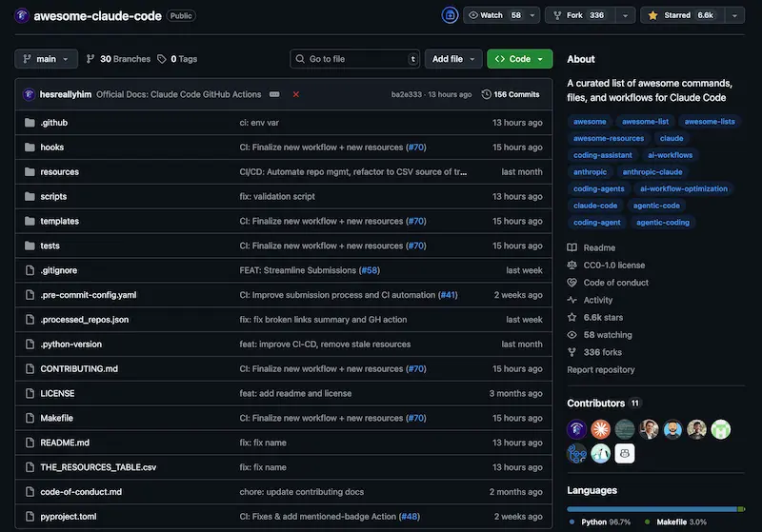Open .pre-commit-config.yaml file
Screen dimensions: 762x532
(89, 295)
